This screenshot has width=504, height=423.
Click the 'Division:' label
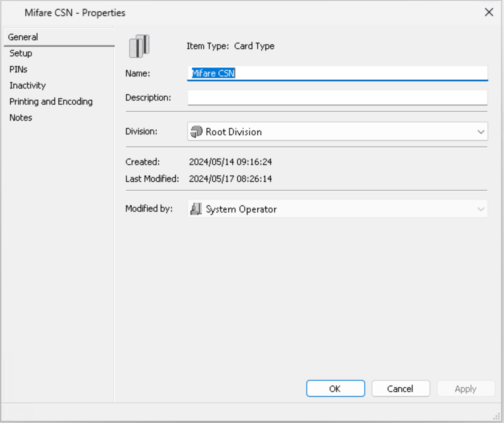point(141,131)
